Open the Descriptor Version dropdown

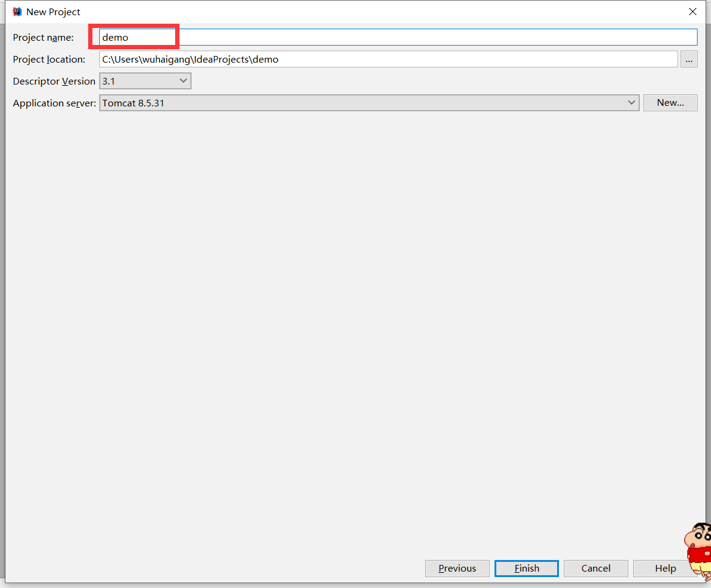tap(145, 81)
